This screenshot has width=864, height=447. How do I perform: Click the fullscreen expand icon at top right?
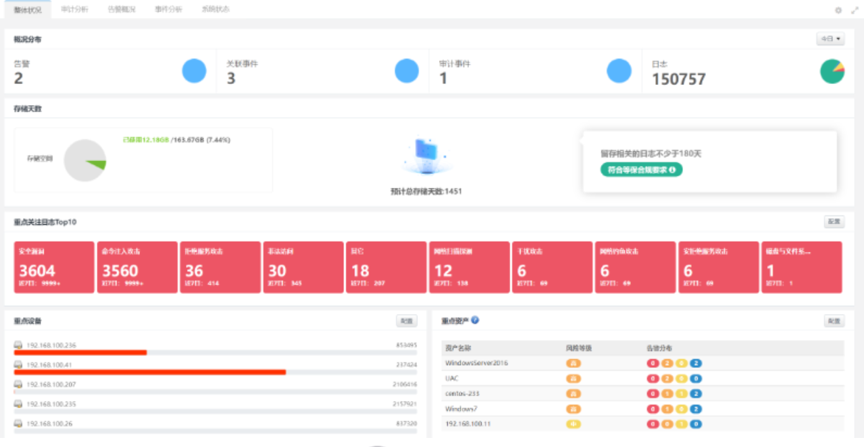click(x=854, y=10)
